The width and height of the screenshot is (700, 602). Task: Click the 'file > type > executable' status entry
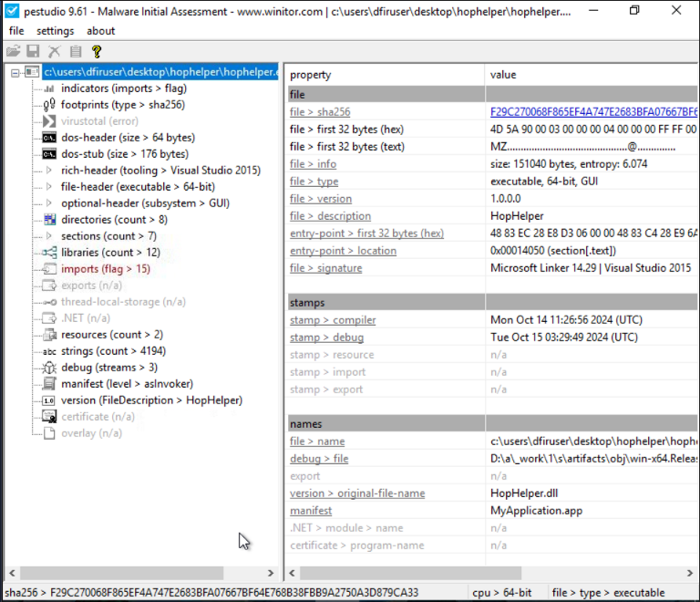[x=608, y=593]
